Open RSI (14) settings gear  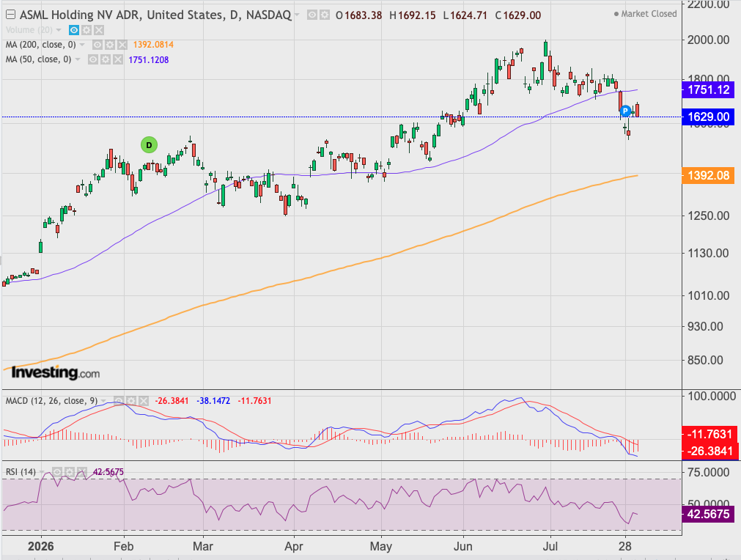[x=70, y=472]
